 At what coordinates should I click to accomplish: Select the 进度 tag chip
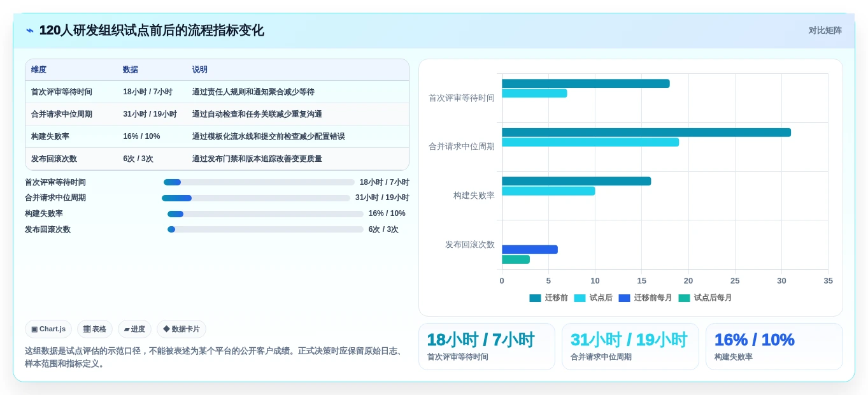tap(134, 329)
